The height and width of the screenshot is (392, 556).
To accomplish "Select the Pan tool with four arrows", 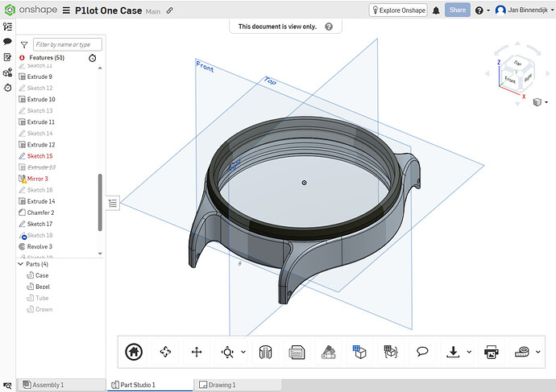I will click(196, 352).
